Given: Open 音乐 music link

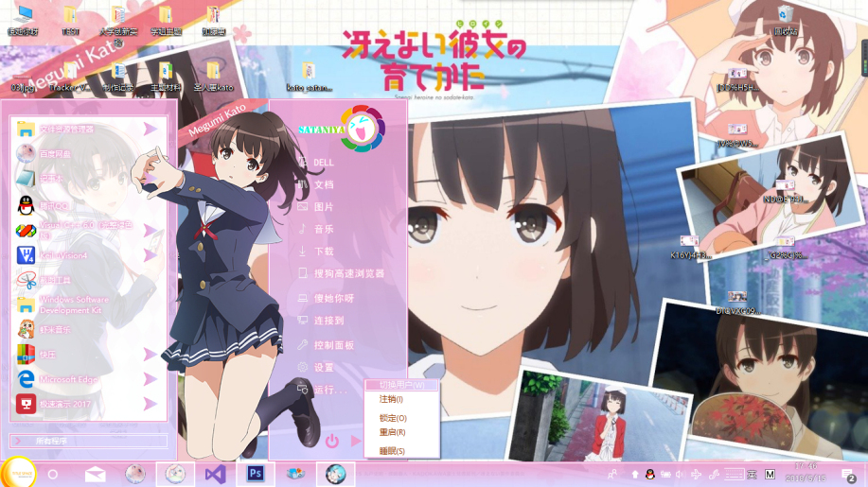Looking at the screenshot, I should pyautogui.click(x=316, y=229).
